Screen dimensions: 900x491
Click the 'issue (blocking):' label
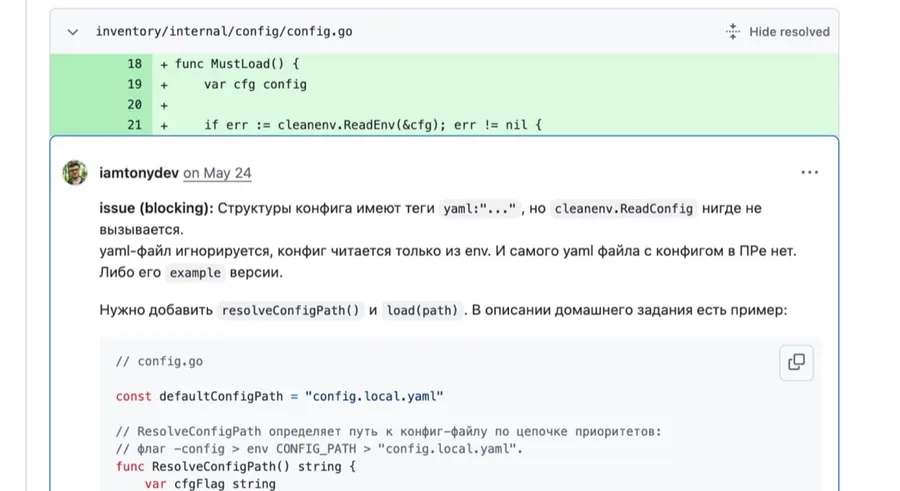[x=156, y=208]
